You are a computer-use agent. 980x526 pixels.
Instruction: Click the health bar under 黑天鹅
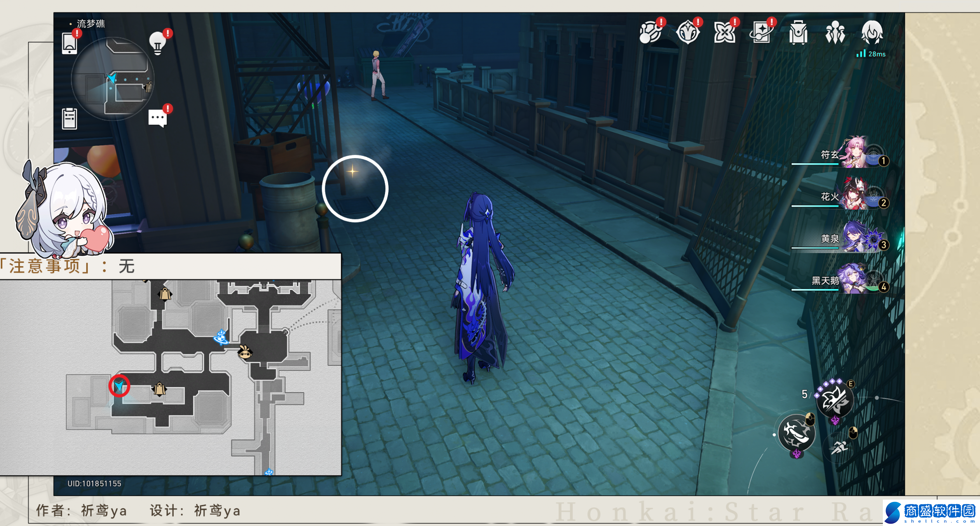(x=815, y=290)
